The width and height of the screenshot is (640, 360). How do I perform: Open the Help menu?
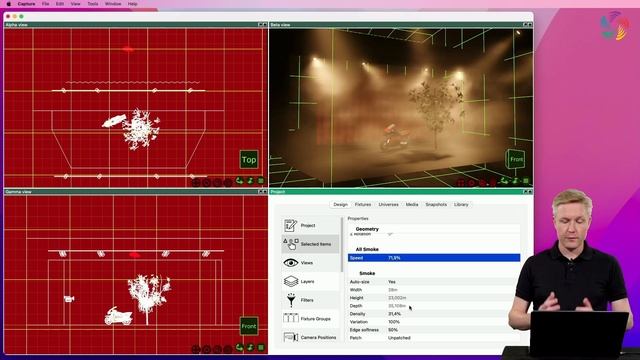[x=133, y=4]
